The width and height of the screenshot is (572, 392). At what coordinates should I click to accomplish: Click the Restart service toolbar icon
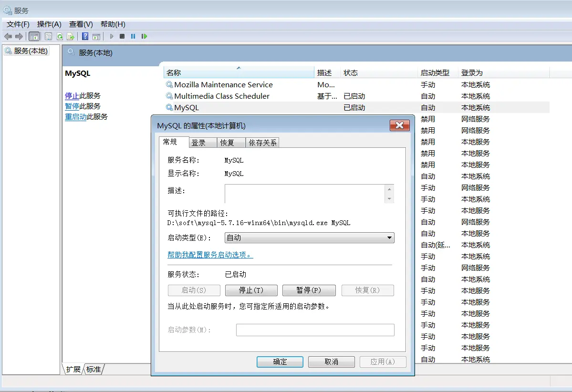[x=144, y=36]
